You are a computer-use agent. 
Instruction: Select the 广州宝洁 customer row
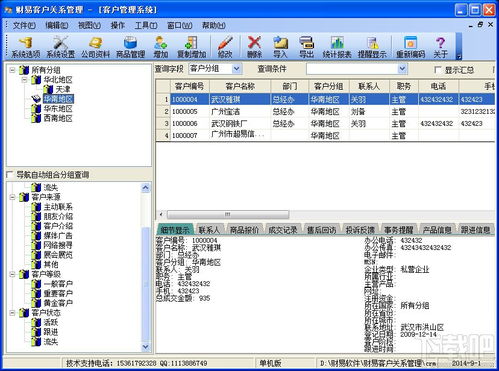pyautogui.click(x=325, y=112)
